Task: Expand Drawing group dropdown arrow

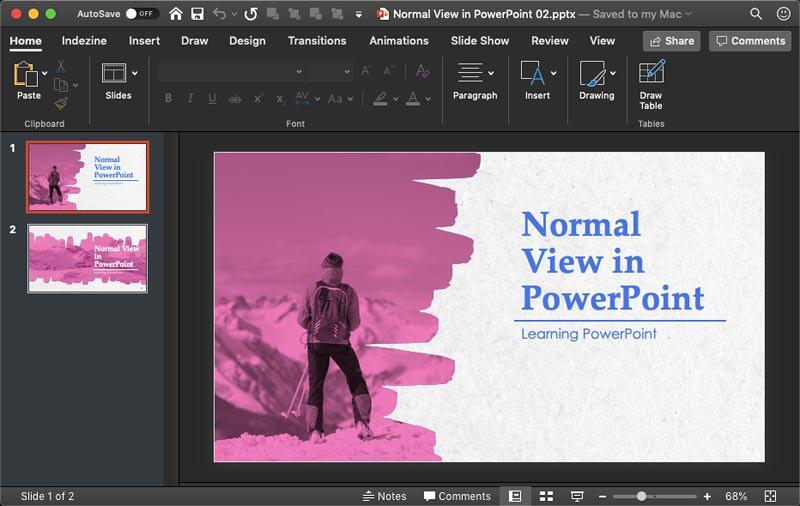Action: [x=613, y=73]
